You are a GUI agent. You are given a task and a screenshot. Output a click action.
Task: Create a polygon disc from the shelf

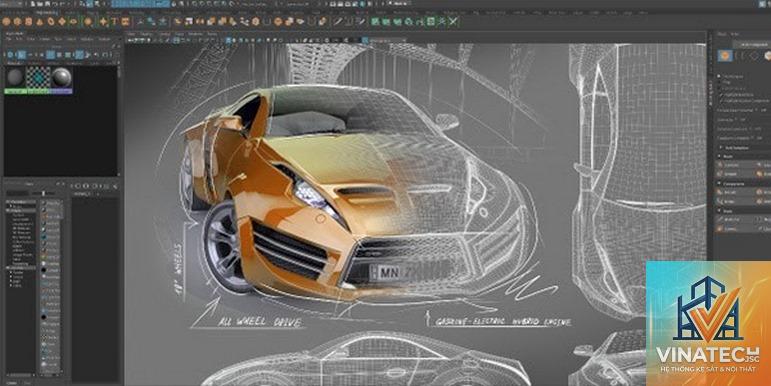pos(73,21)
